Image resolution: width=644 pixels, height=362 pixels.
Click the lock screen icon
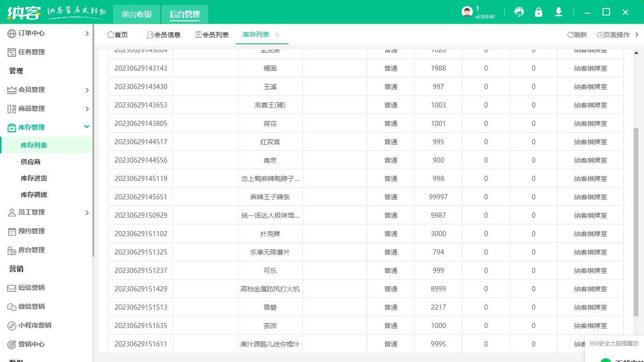[538, 12]
